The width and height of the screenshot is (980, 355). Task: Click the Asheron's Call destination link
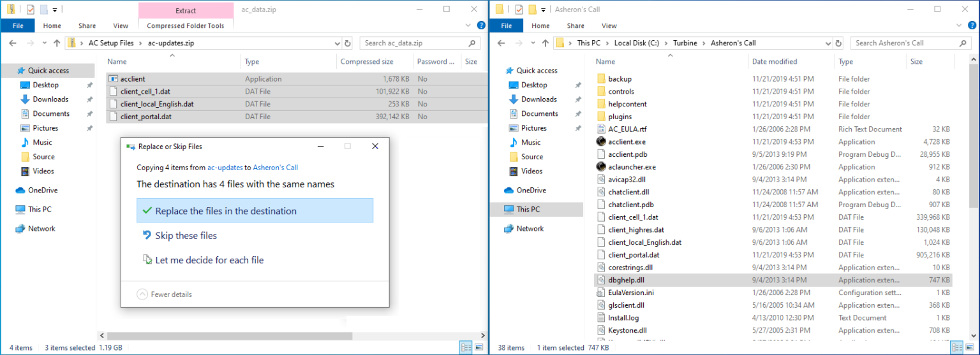[275, 168]
